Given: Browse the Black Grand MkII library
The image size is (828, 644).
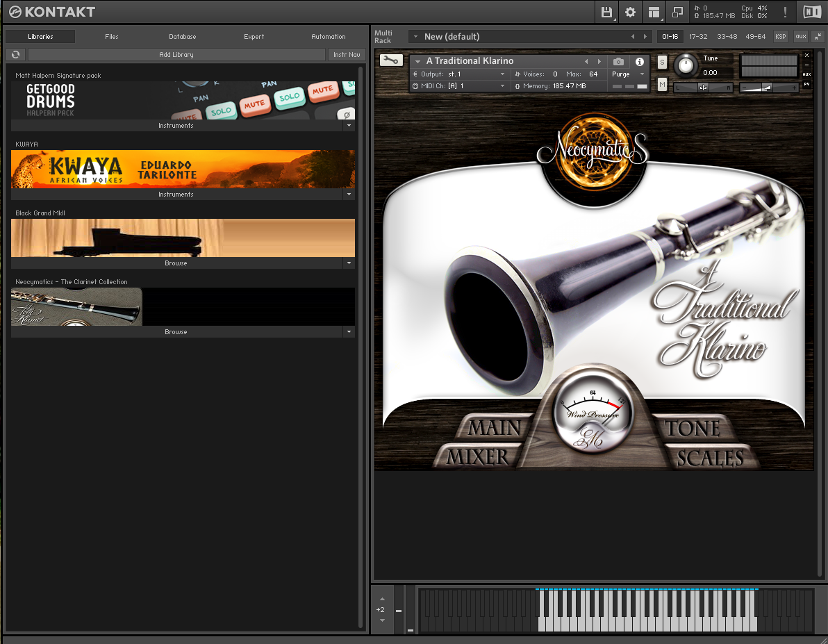Looking at the screenshot, I should pyautogui.click(x=176, y=263).
